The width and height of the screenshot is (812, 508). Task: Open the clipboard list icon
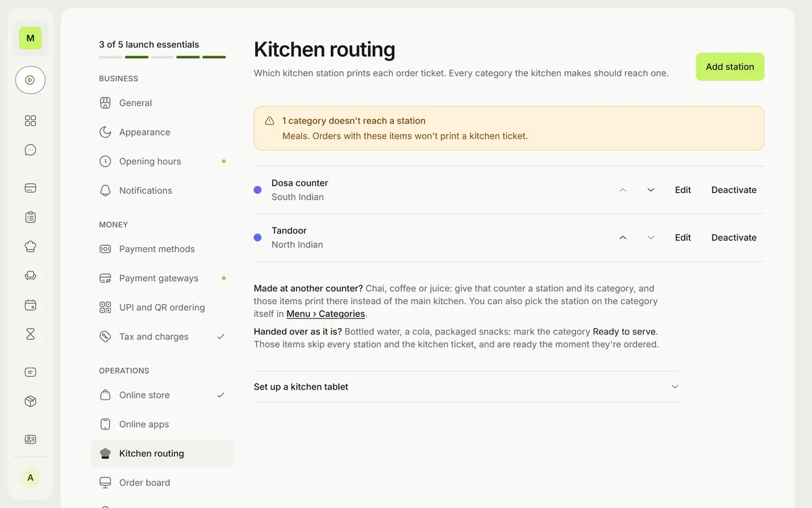click(x=30, y=217)
